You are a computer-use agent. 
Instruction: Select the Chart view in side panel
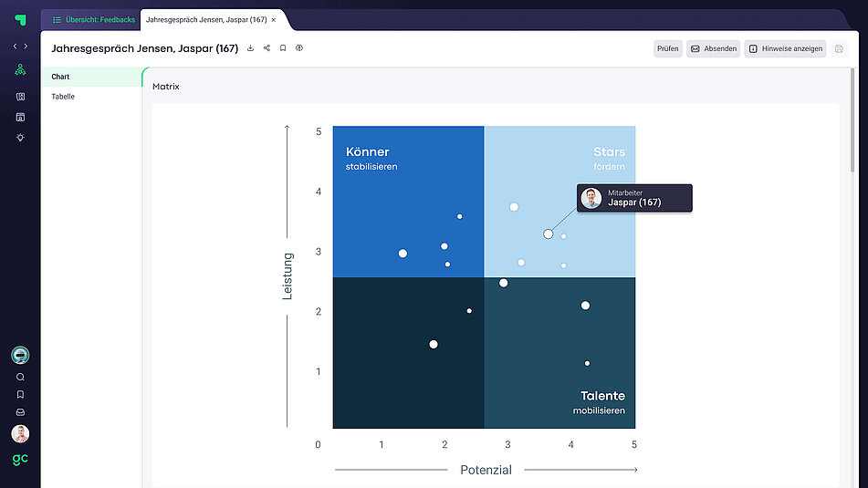pyautogui.click(x=61, y=77)
